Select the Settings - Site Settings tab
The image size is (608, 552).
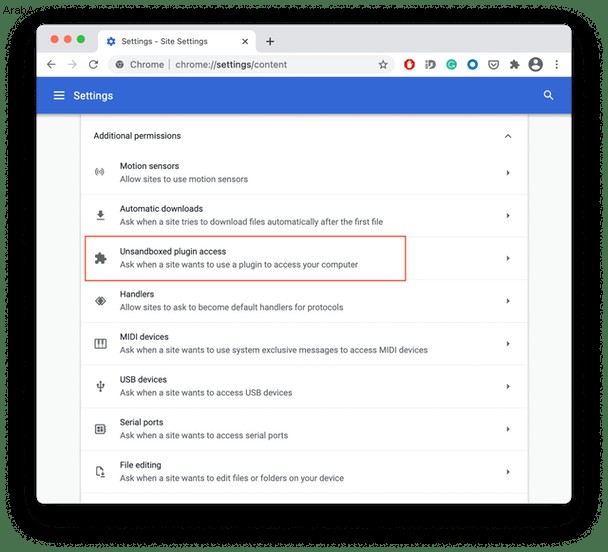point(176,41)
